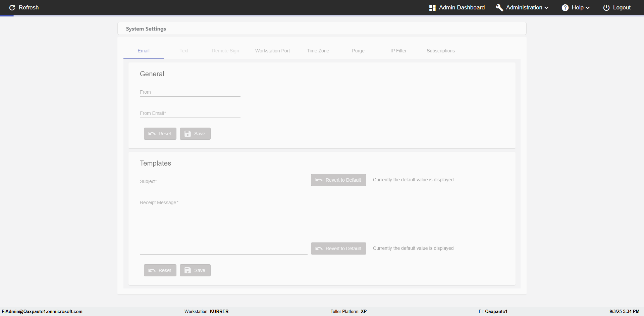This screenshot has width=644, height=316.
Task: Click FI: Qaxpauto1 status text
Action: pyautogui.click(x=493, y=312)
